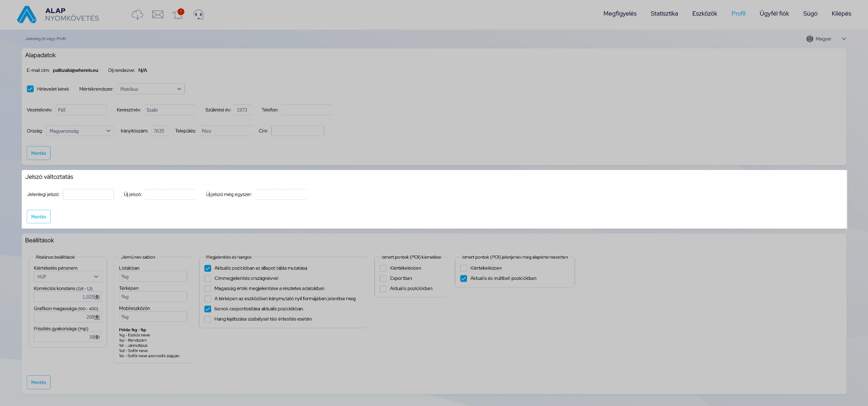Click the cloud download icon
Image resolution: width=868 pixels, height=406 pixels.
pos(137,14)
